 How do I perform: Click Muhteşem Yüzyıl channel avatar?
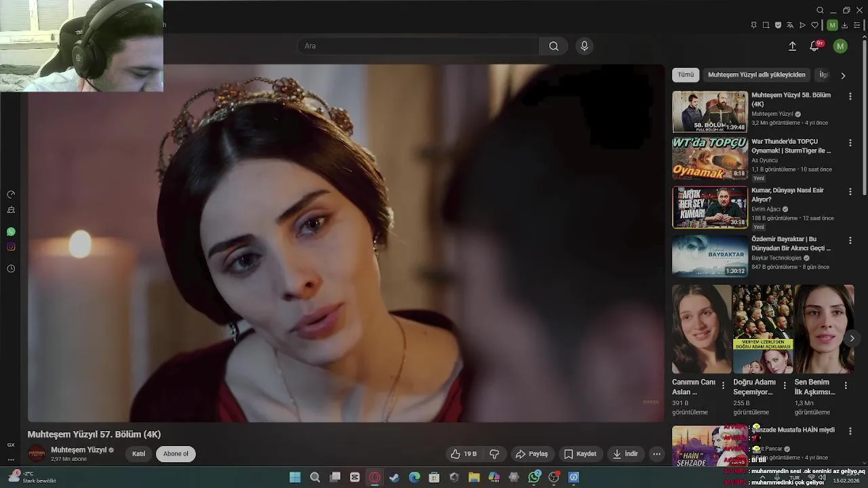tap(37, 454)
